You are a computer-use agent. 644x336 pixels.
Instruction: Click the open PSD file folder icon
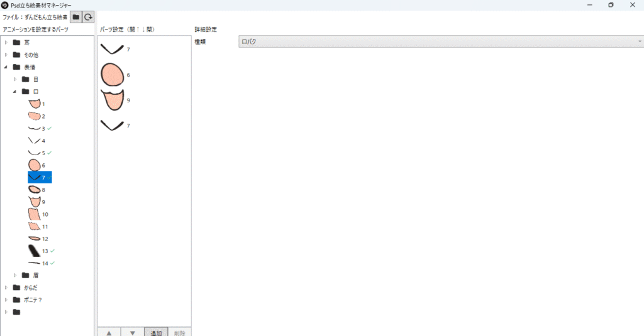(x=75, y=18)
